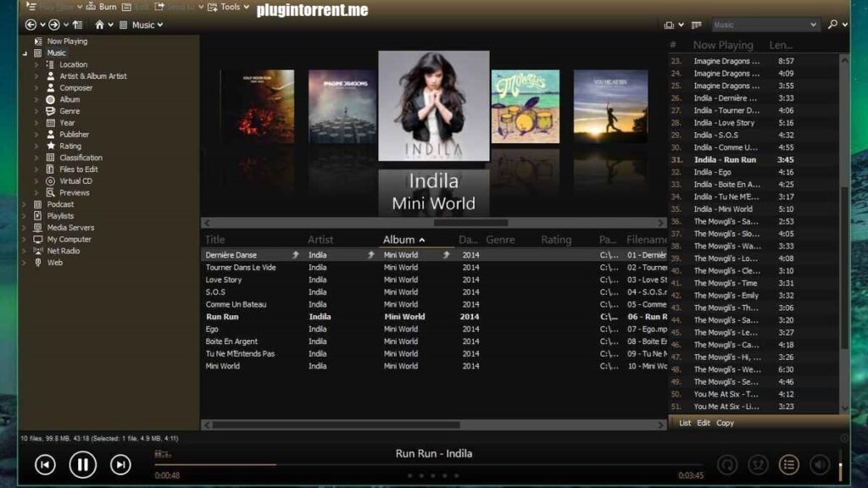Open the Home dropdown arrow
Screen dimensions: 868x488
[111, 25]
